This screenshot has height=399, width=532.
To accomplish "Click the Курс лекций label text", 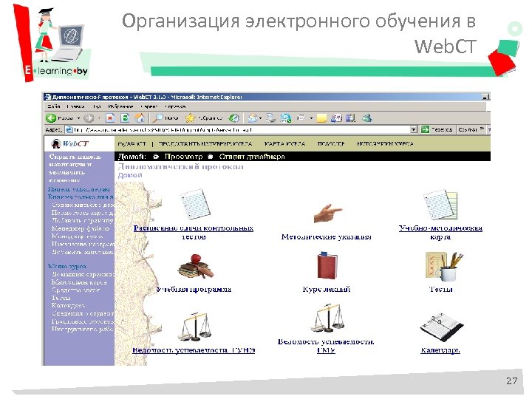I will (x=327, y=290).
